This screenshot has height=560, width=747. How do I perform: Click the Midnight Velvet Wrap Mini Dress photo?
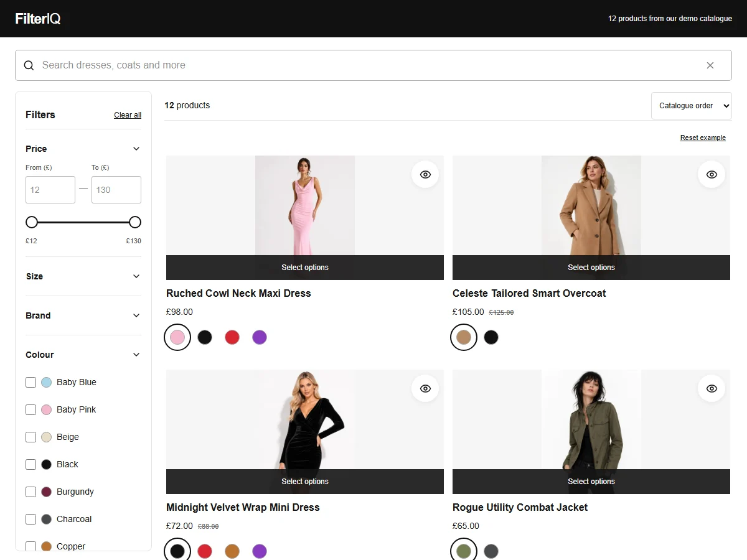pyautogui.click(x=305, y=419)
